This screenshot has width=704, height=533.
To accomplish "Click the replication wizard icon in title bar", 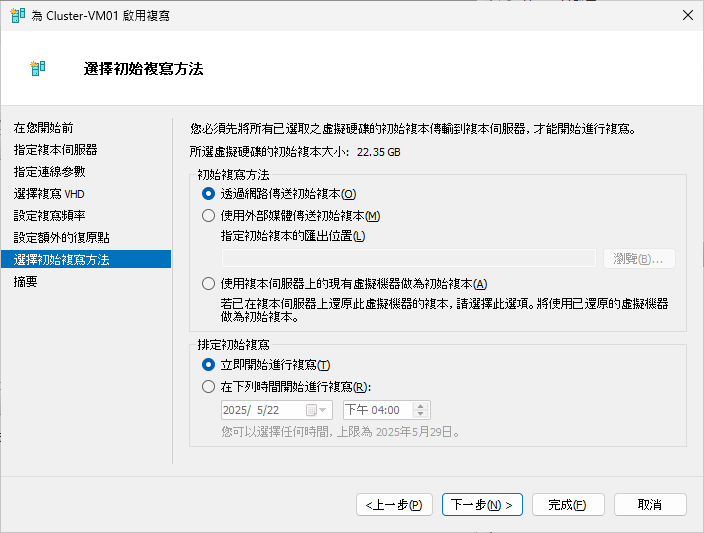I will (17, 15).
